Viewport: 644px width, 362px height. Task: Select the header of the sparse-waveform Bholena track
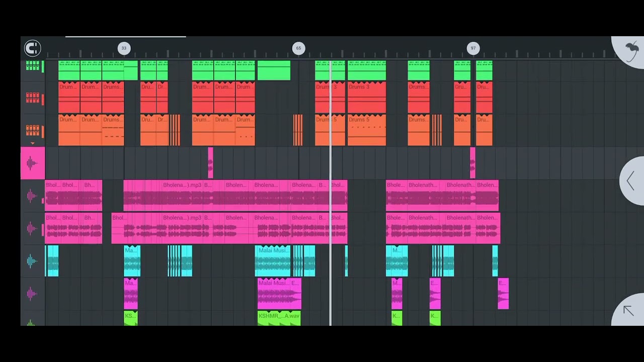coord(33,228)
